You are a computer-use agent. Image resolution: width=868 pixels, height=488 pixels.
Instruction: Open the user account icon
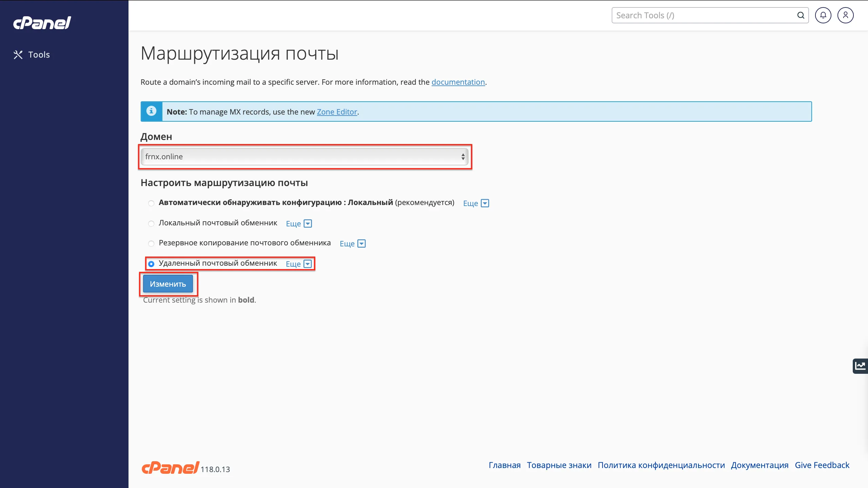coord(845,15)
